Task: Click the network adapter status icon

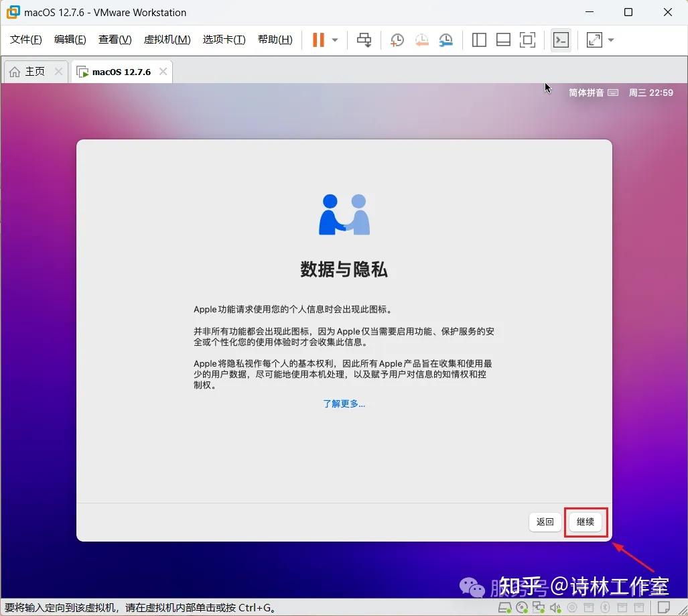Action: point(539,608)
